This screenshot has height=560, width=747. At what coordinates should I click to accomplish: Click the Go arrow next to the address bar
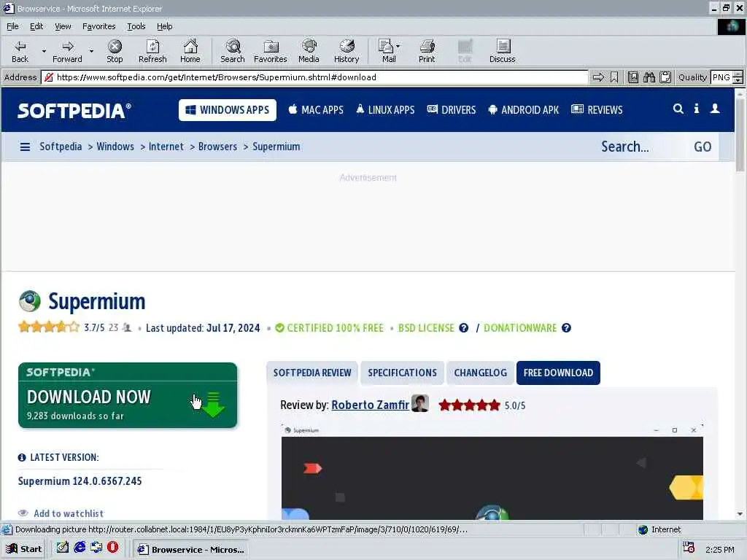tap(598, 77)
